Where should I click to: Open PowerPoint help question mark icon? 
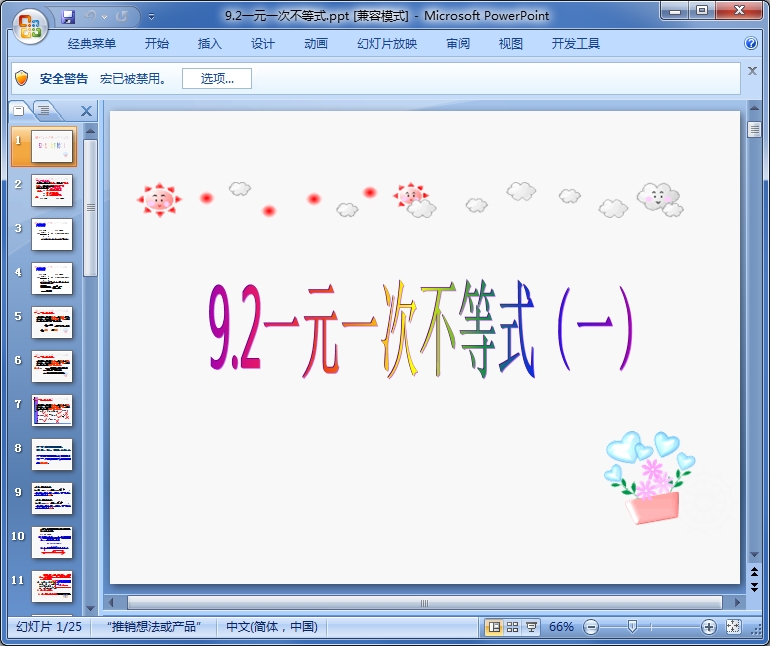751,44
